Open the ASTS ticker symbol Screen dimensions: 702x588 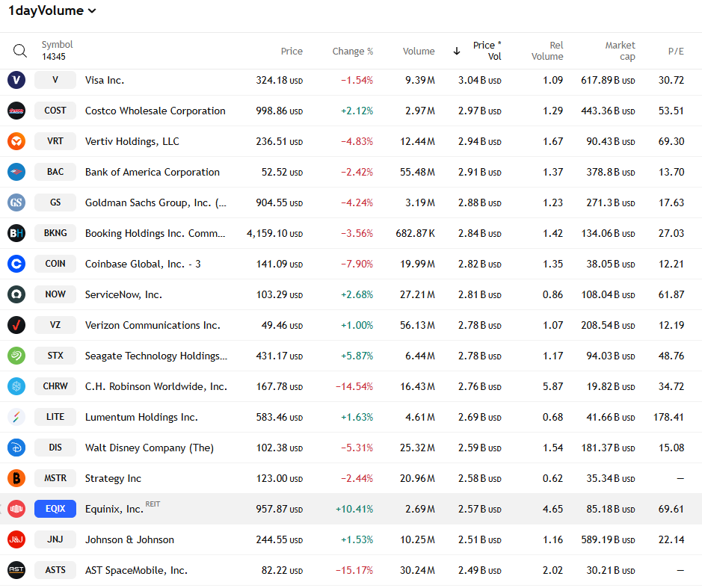coord(55,570)
